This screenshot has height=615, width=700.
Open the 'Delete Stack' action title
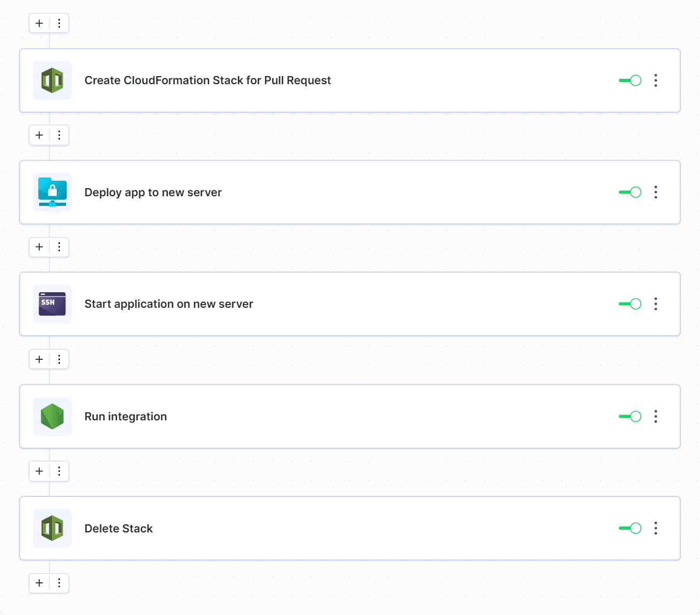tap(118, 528)
